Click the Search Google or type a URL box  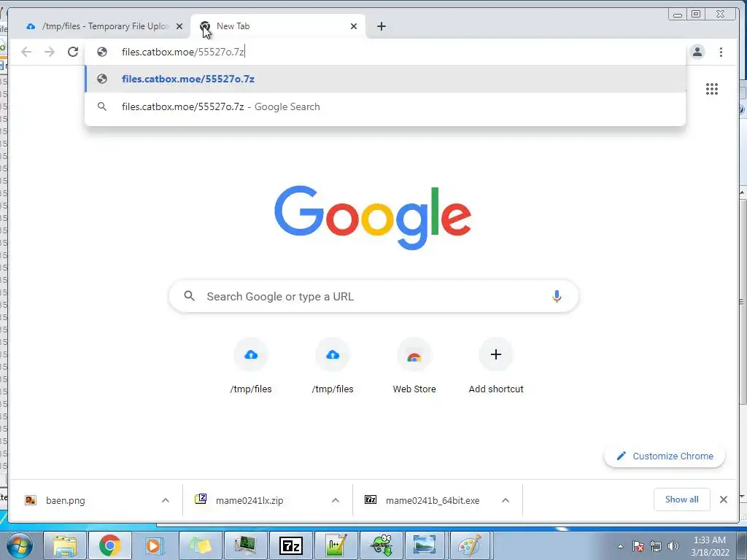(x=373, y=296)
